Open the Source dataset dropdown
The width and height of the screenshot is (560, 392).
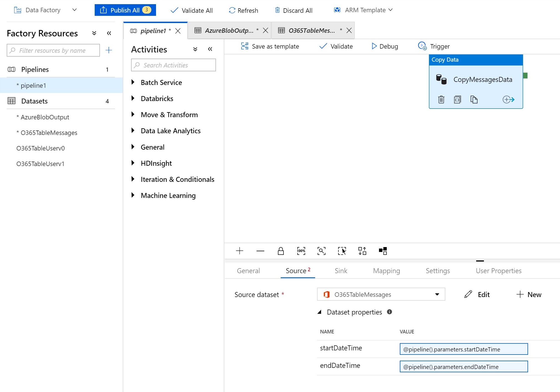437,294
